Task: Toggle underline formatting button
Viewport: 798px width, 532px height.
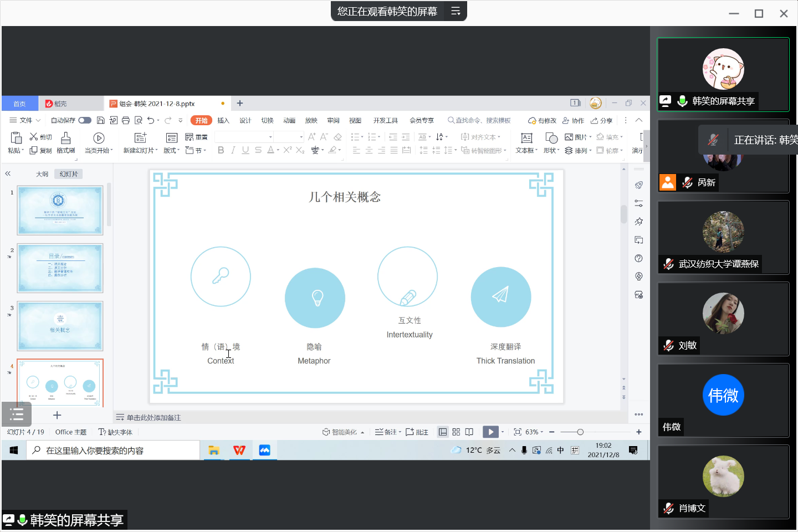Action: [245, 150]
